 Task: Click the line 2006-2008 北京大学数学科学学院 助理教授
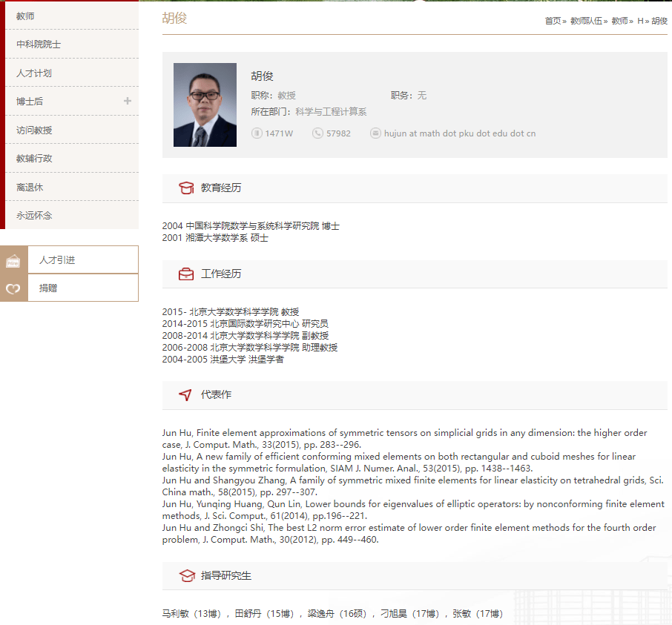point(250,348)
